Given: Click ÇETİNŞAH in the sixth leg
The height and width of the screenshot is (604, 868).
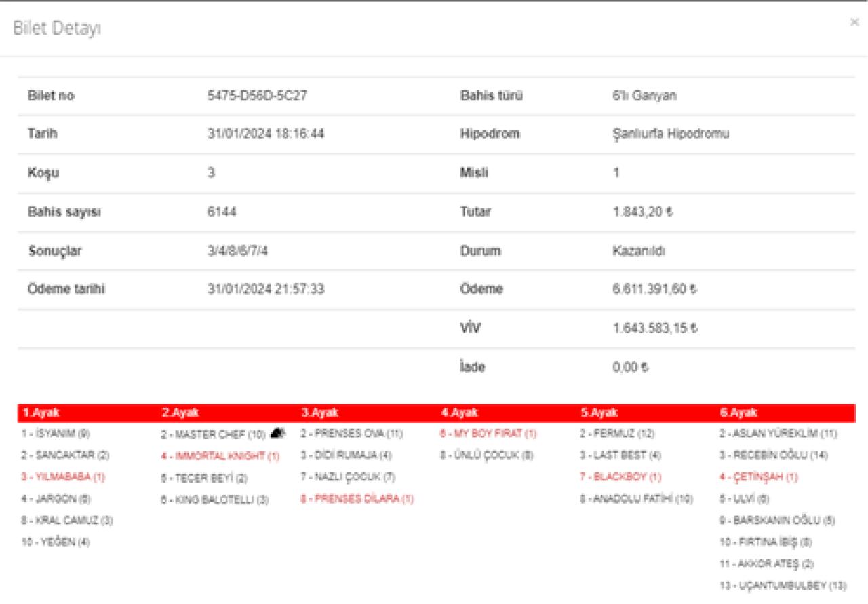Looking at the screenshot, I should point(759,477).
